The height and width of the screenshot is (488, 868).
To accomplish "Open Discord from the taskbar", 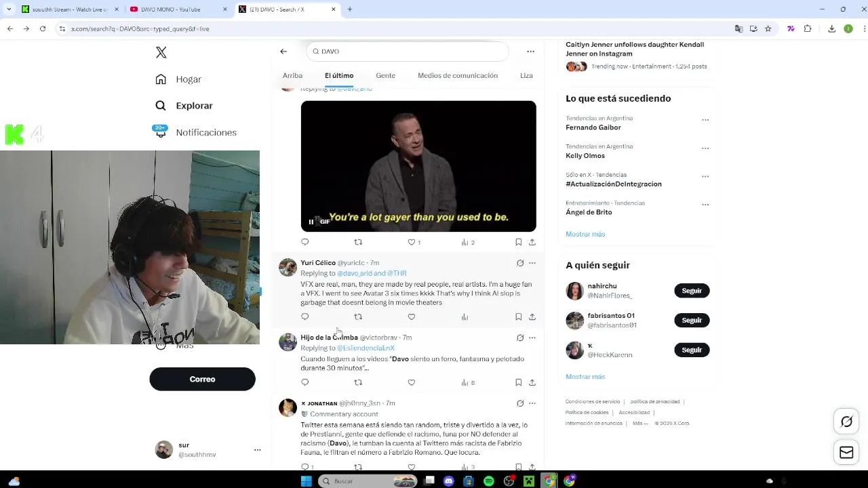I will [448, 481].
